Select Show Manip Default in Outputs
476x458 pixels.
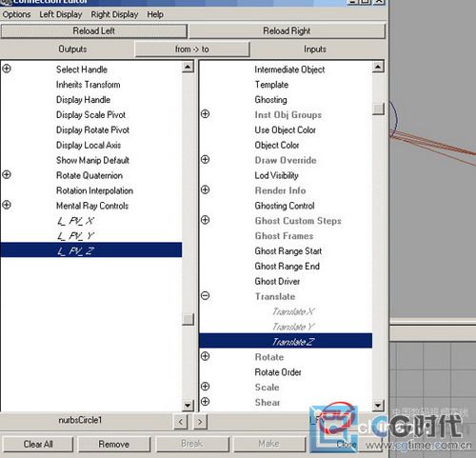(91, 160)
